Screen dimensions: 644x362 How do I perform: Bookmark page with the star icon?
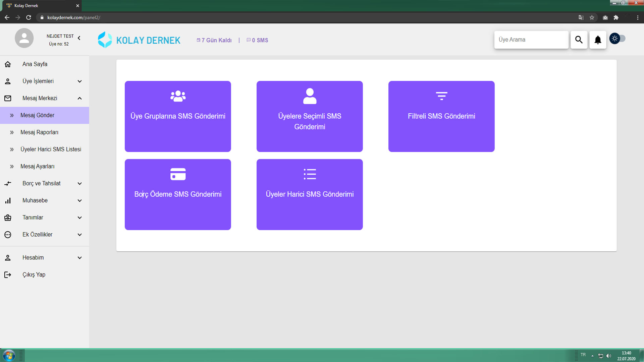tap(592, 17)
